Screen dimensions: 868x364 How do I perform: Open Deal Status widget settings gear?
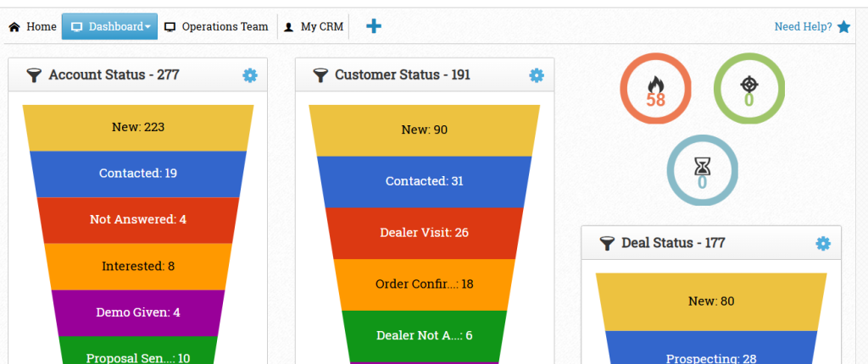(x=823, y=244)
